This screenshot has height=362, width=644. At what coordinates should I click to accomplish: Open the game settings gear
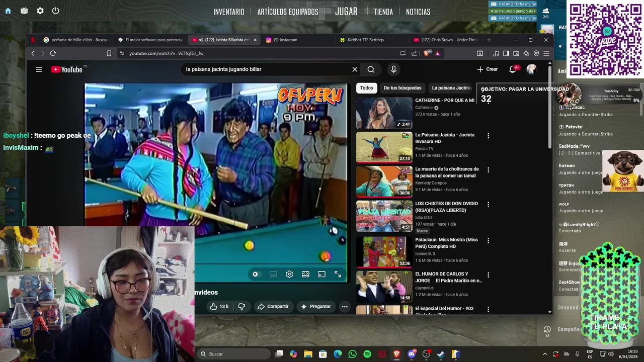pyautogui.click(x=40, y=11)
